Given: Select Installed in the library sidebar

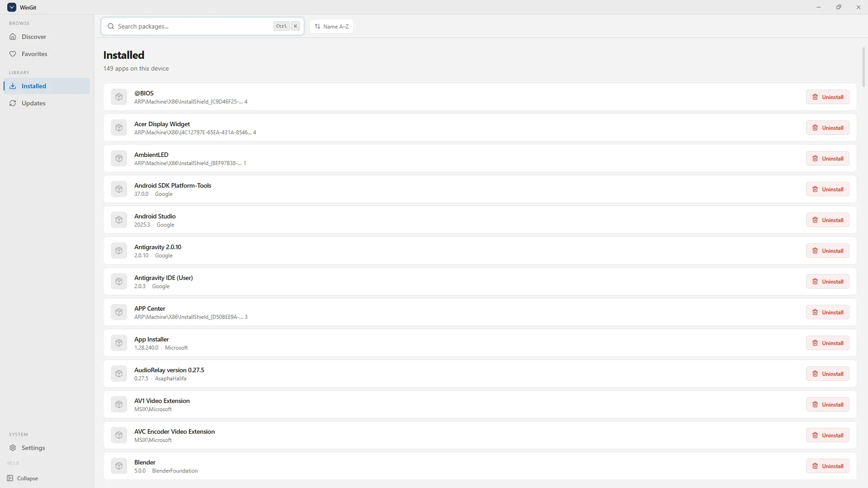Looking at the screenshot, I should 47,86.
